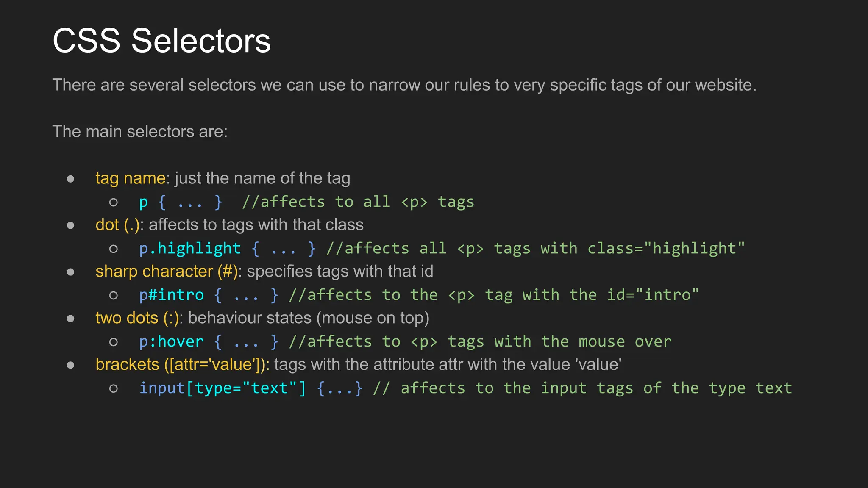Viewport: 868px width, 488px height.
Task: Click the comment mentioning class="highlight"
Action: coord(535,249)
